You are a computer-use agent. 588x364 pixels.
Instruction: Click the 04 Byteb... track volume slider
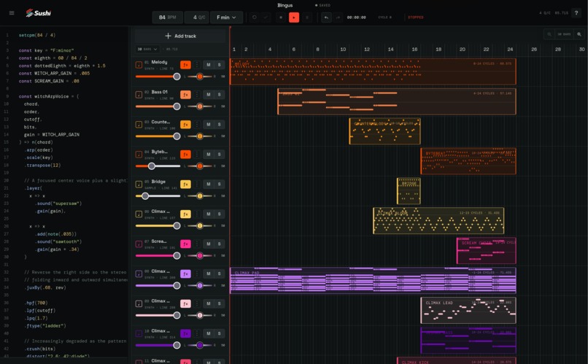point(158,166)
